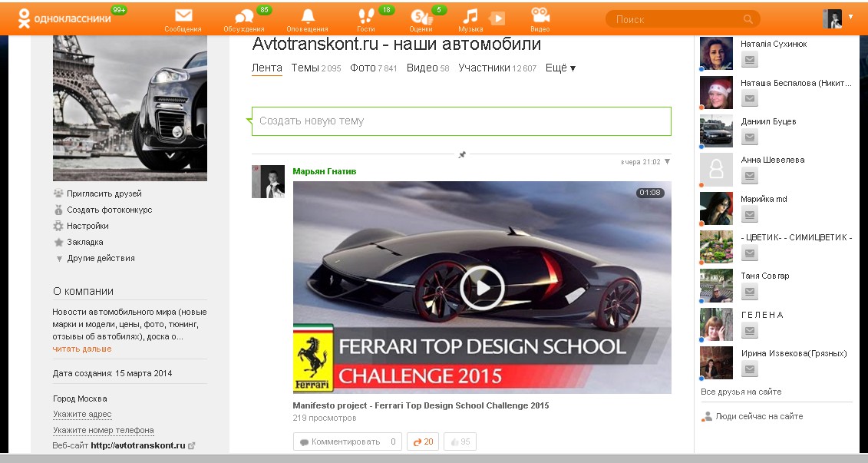Image resolution: width=868 pixels, height=463 pixels.
Task: Send message to Анна Шевелева
Action: point(750,176)
